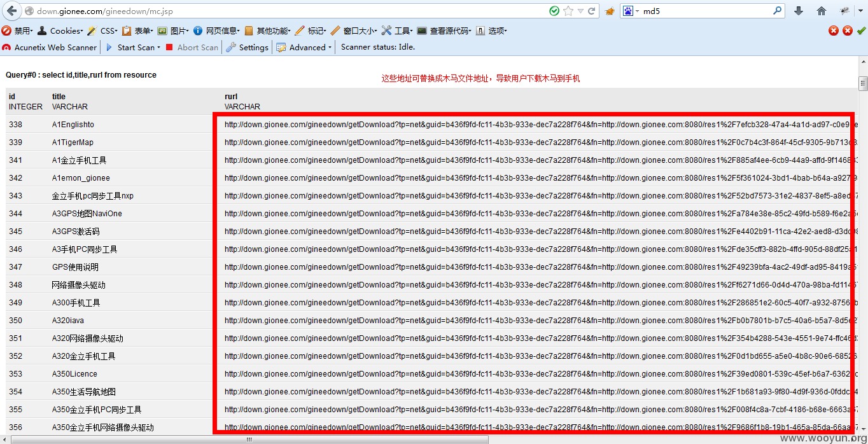Image resolution: width=868 pixels, height=444 pixels.
Task: Select the A1emon_gionee title cell
Action: coord(81,178)
